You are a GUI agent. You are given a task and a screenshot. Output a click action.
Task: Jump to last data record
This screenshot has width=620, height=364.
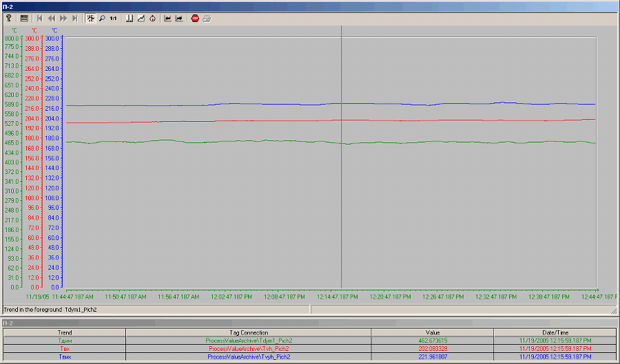(74, 19)
